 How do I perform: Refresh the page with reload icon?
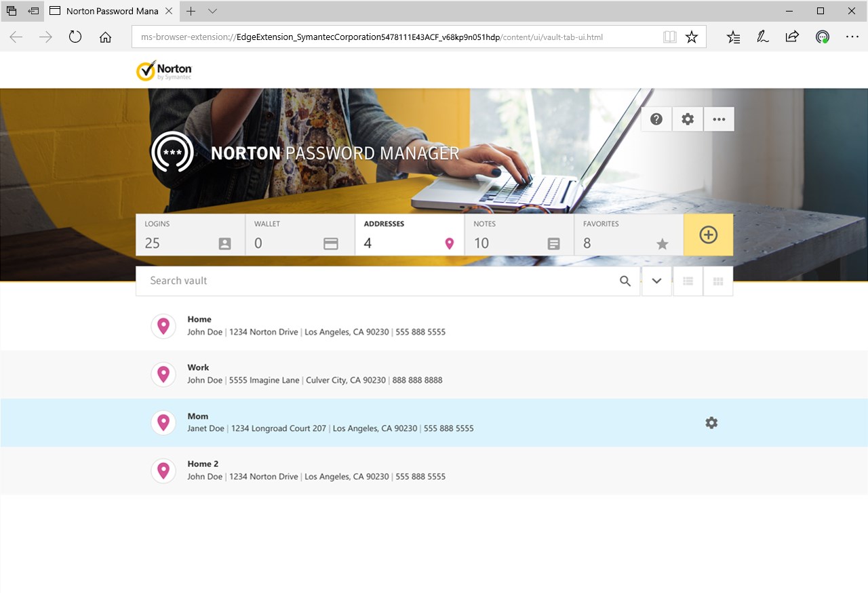75,37
